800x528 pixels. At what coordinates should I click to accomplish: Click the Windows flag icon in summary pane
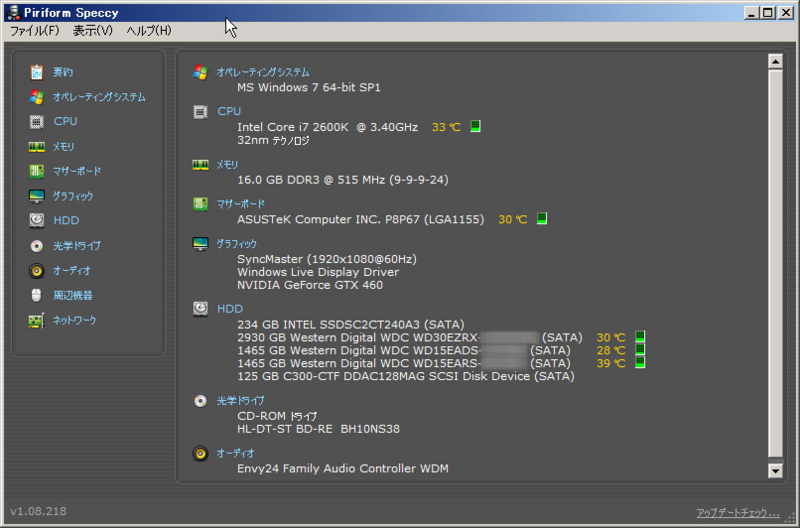point(201,72)
